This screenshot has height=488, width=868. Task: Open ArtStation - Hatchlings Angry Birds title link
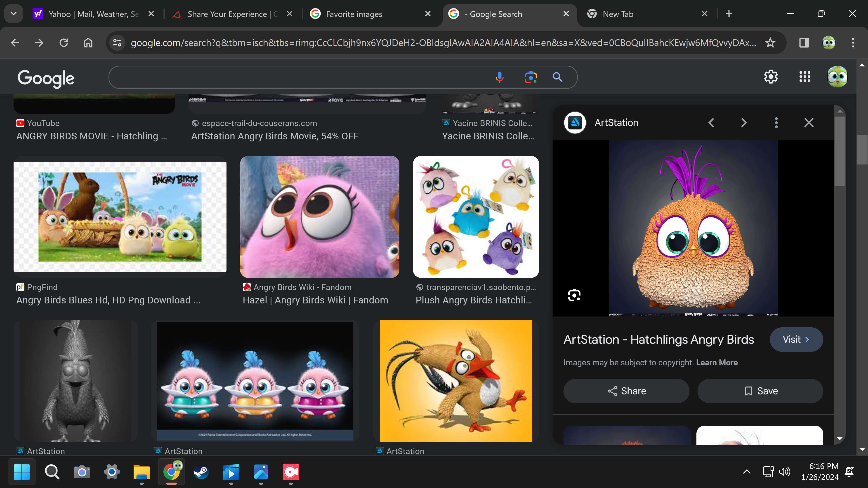point(659,340)
